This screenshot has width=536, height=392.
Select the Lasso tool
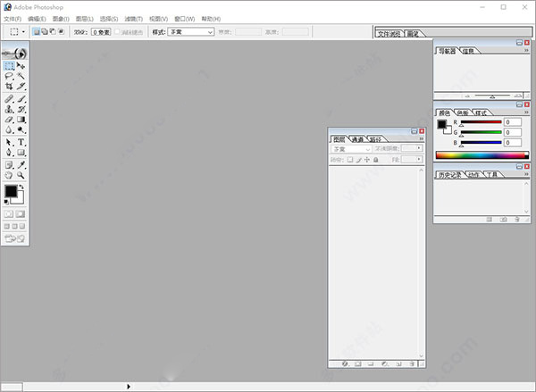[x=9, y=76]
